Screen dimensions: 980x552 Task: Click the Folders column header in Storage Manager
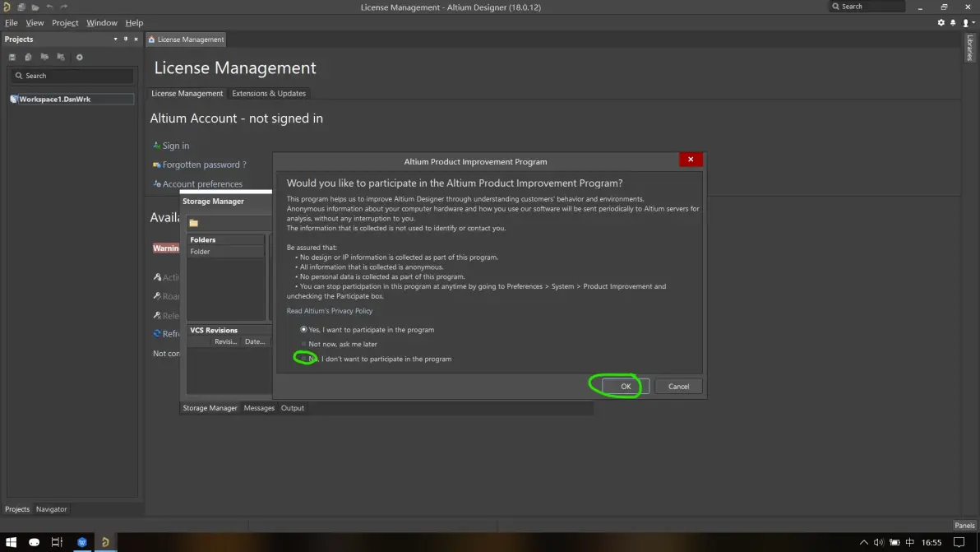click(225, 239)
